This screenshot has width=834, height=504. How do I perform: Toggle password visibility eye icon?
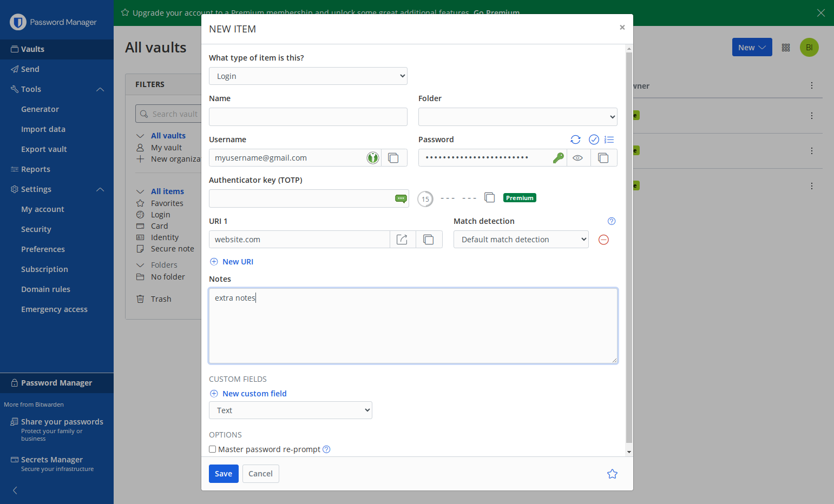point(578,158)
